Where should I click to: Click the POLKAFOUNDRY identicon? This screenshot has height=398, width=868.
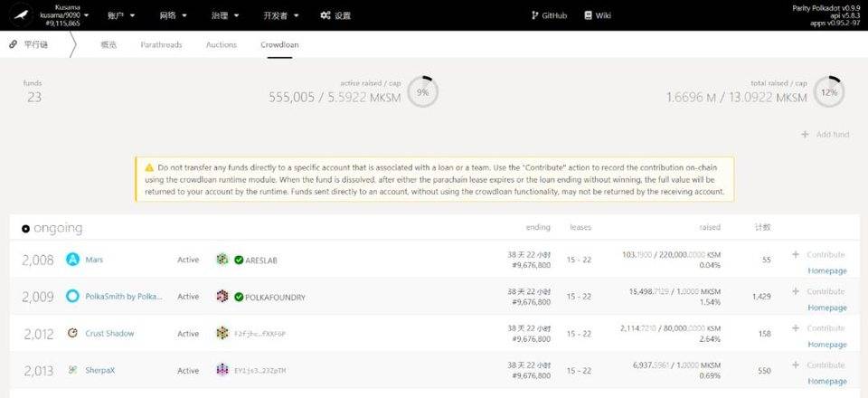point(222,296)
